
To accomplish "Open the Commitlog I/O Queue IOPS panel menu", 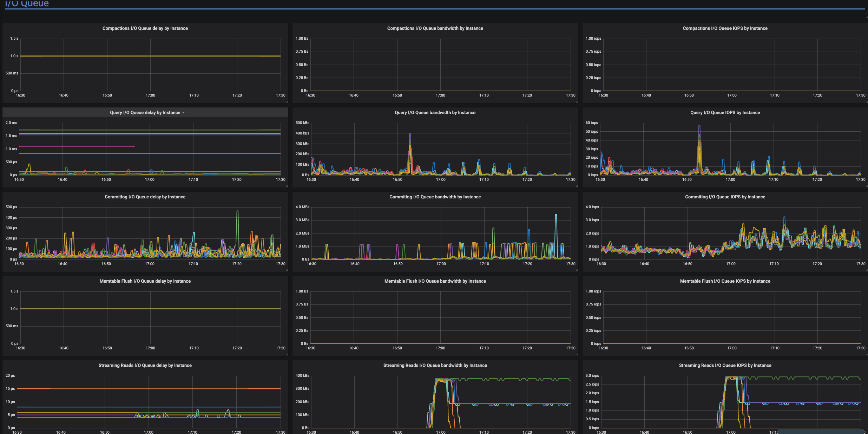I will coord(725,197).
